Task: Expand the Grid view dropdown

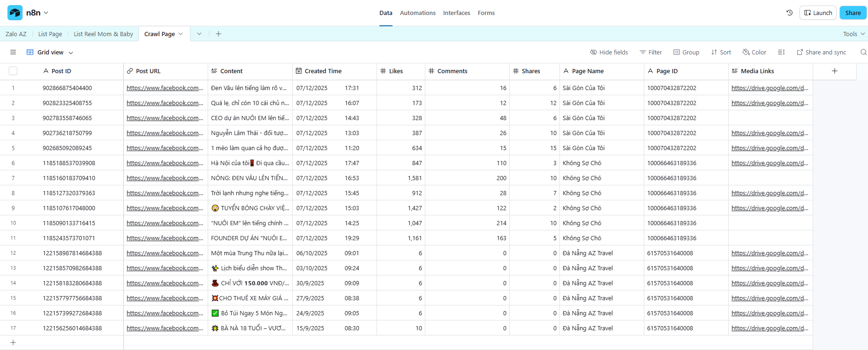Action: coord(50,52)
